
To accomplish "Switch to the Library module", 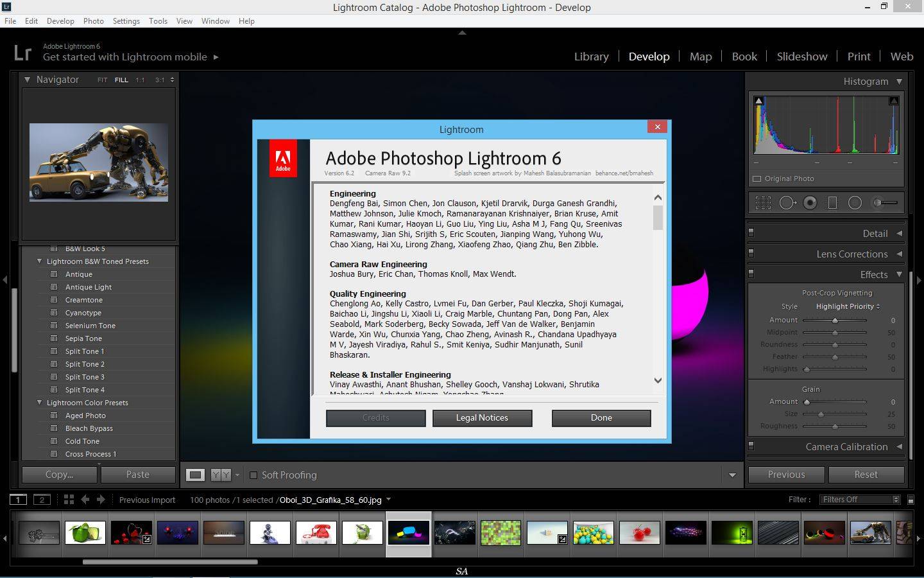I will click(592, 57).
